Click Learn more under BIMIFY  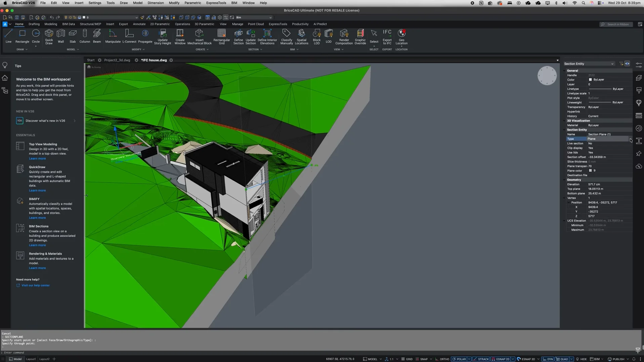click(37, 218)
